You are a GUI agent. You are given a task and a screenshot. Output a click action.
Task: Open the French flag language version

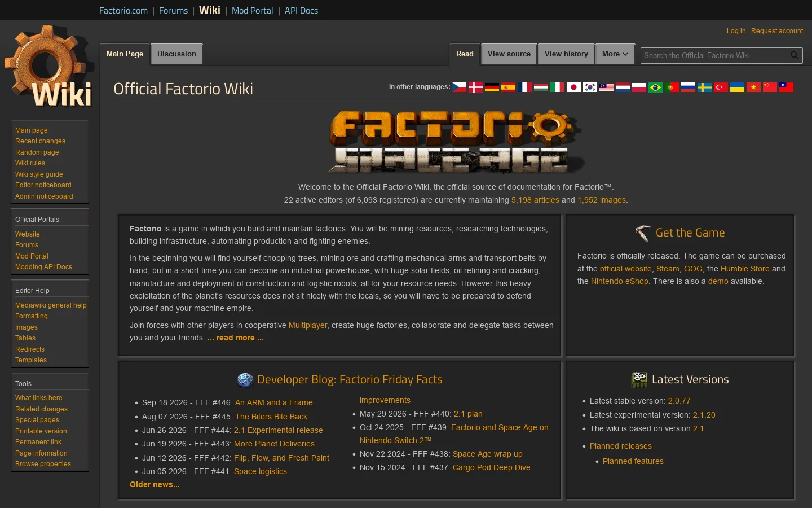[x=525, y=87]
